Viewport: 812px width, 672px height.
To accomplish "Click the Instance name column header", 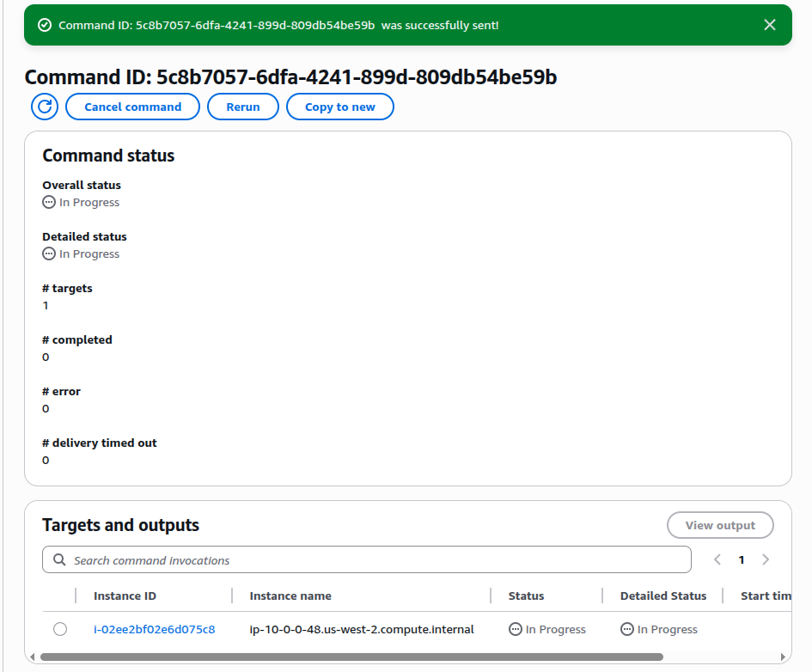I will pos(290,596).
